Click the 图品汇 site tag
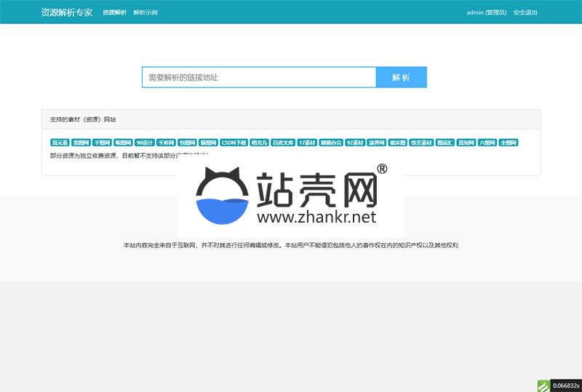Screen dimensions: 582x392 (445, 143)
